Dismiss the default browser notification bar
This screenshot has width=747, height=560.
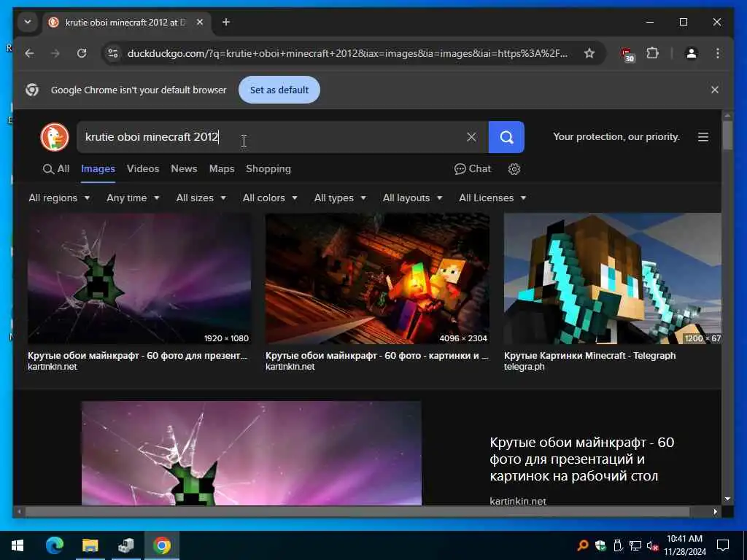pyautogui.click(x=715, y=90)
